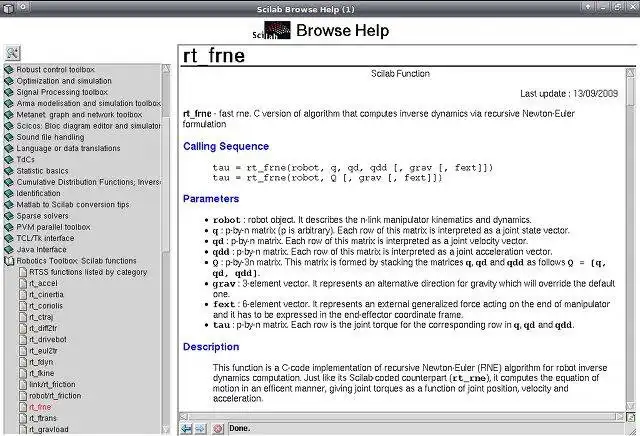
Task: Click the book icon beside Java Interface
Action: [9, 249]
